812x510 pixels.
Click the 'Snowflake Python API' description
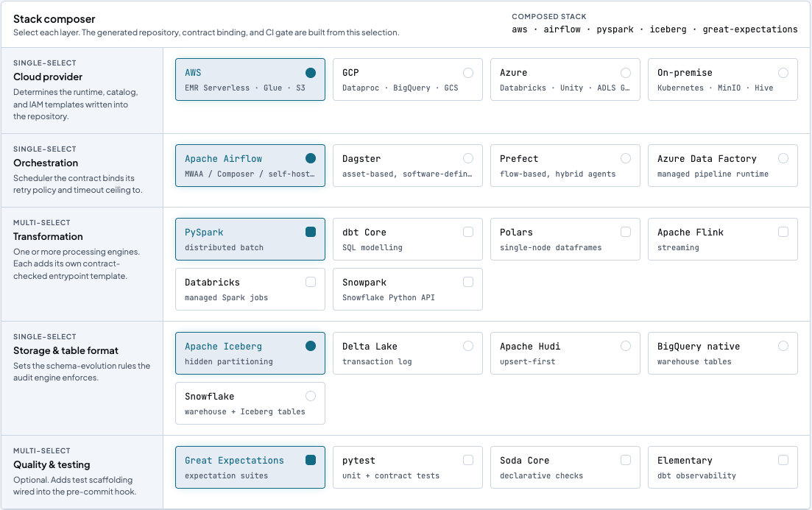[389, 298]
